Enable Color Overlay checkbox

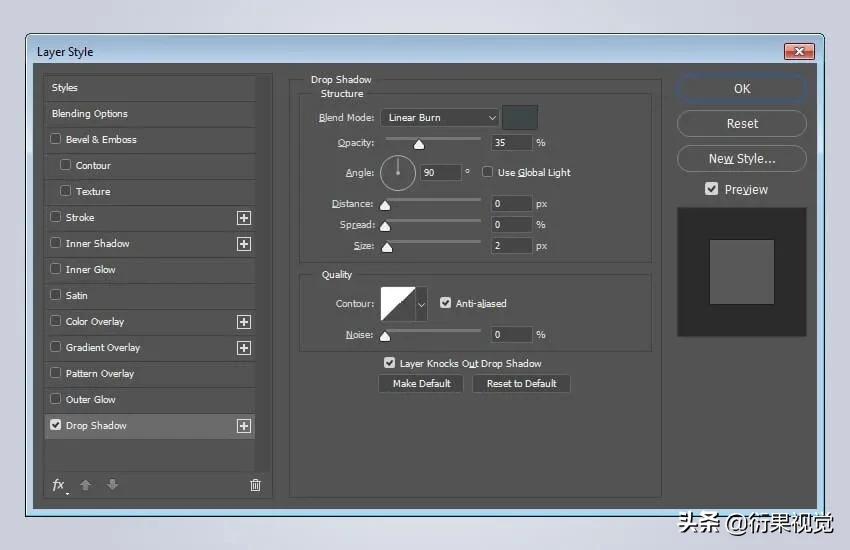55,321
